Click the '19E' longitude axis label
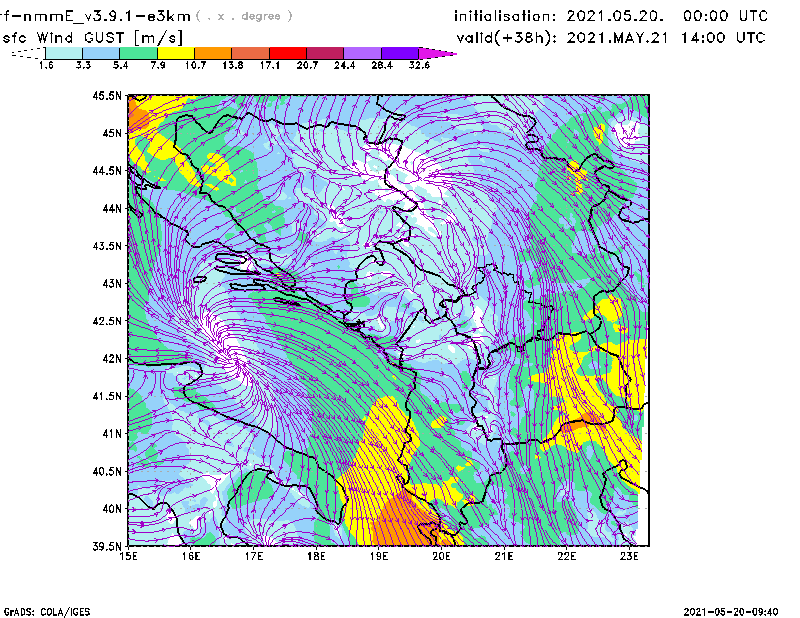800x618 pixels. [x=379, y=556]
